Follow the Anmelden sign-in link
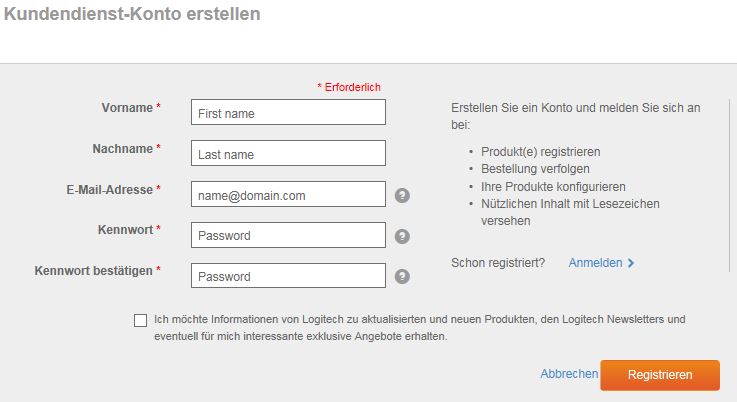The height and width of the screenshot is (402, 737). pyautogui.click(x=595, y=263)
